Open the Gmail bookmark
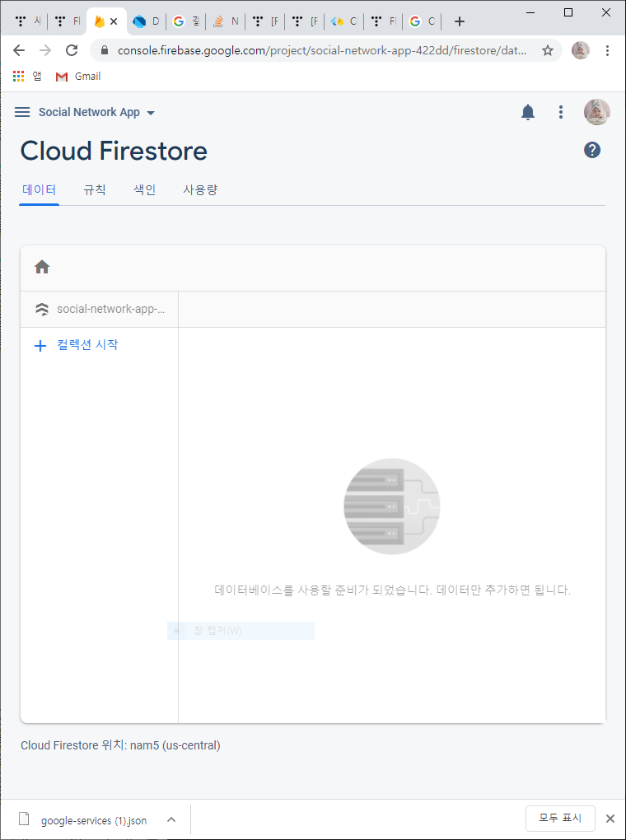The image size is (626, 840). click(x=78, y=77)
